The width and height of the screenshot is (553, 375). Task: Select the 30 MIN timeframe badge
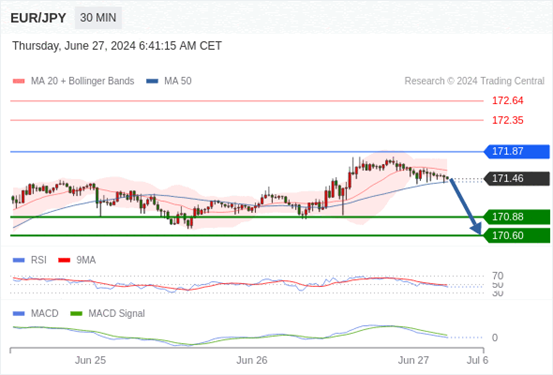pos(98,18)
